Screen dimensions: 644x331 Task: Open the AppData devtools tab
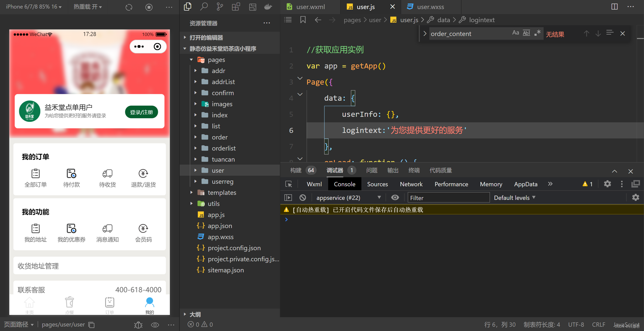point(526,184)
